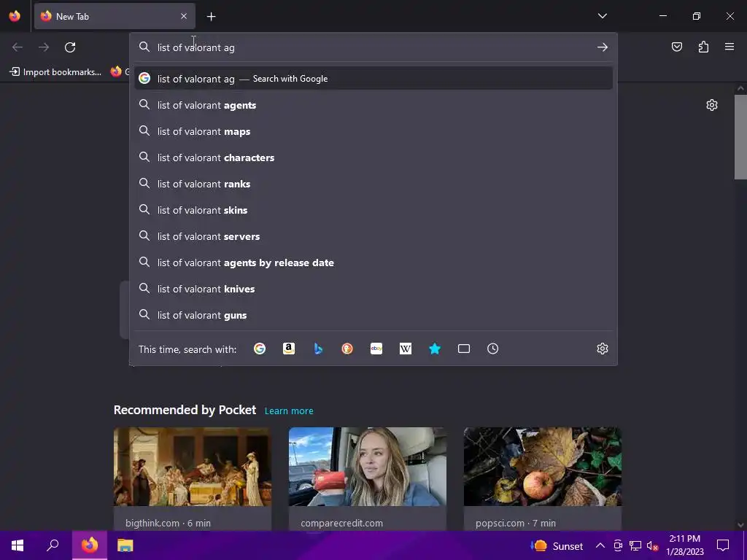Choose suggestion 'list of valorant skins'
747x560 pixels.
pos(373,209)
